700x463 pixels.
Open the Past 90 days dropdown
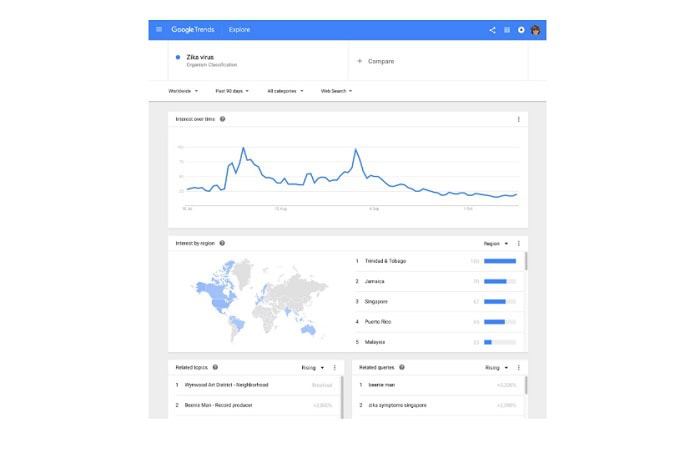click(x=232, y=91)
